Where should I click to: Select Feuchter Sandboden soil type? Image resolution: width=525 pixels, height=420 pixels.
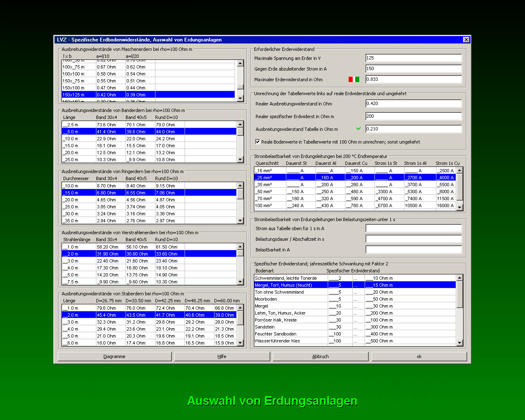[x=355, y=334]
